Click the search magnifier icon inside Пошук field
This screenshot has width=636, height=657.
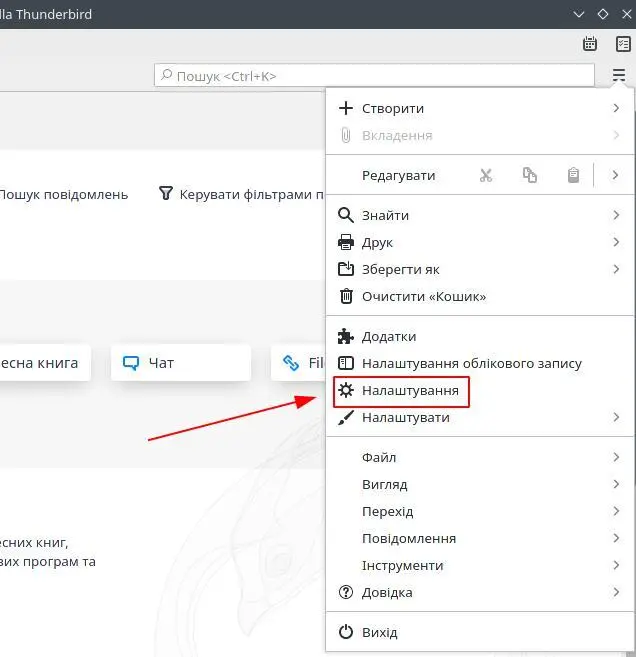point(166,75)
